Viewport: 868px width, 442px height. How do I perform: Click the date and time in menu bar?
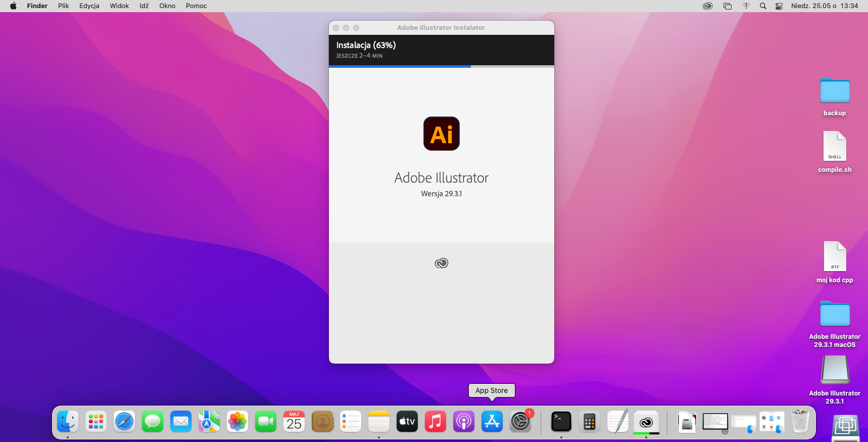(825, 6)
